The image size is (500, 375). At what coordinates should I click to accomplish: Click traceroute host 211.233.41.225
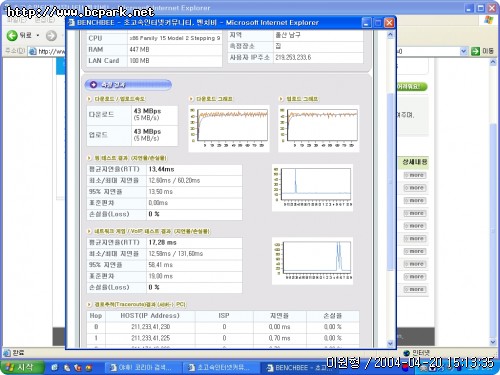click(x=151, y=338)
